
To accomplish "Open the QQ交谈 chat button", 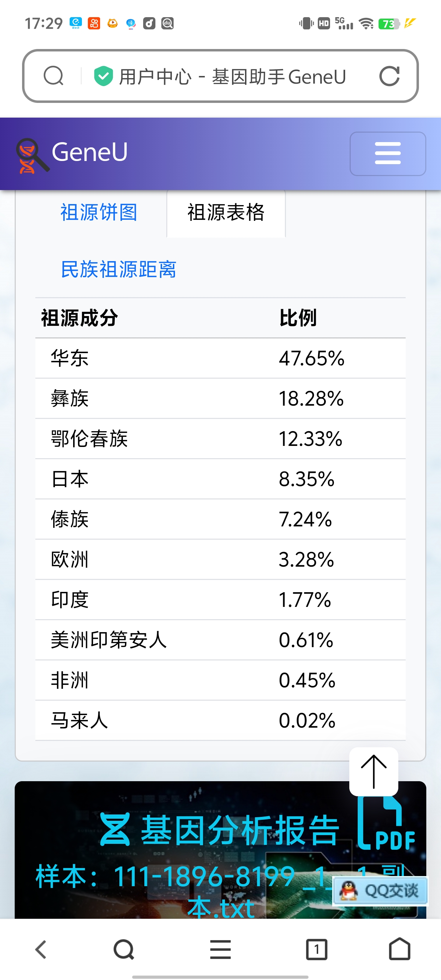I will click(380, 891).
